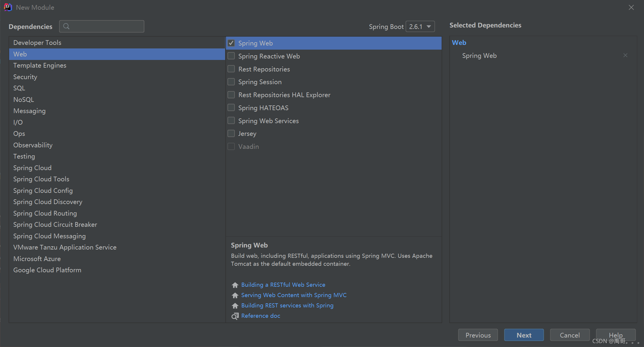Go back with the Previous button

pyautogui.click(x=478, y=335)
